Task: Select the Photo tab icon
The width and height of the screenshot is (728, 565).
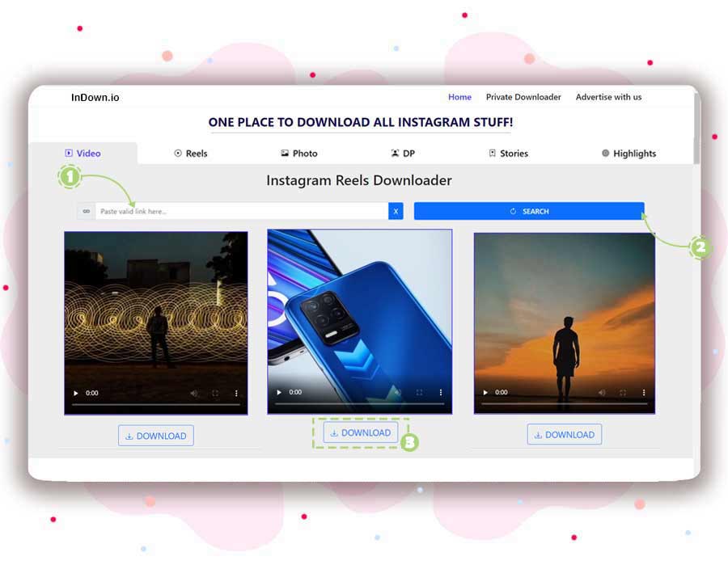Action: click(x=286, y=153)
